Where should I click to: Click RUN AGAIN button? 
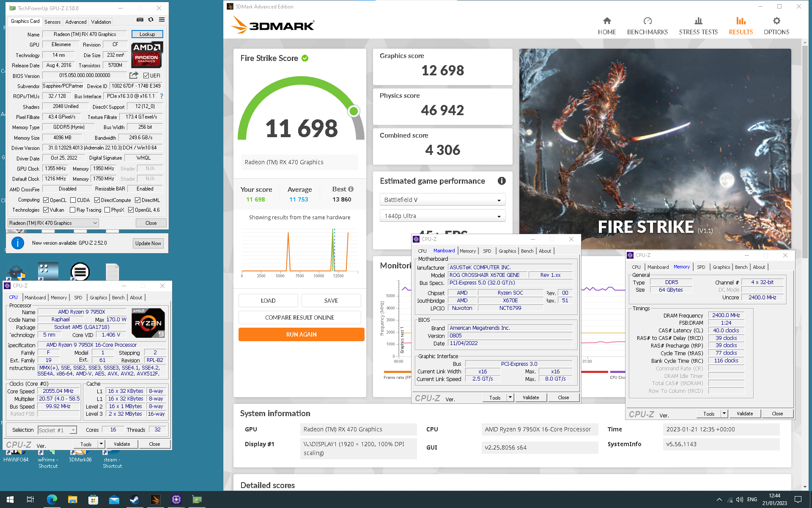click(x=301, y=334)
